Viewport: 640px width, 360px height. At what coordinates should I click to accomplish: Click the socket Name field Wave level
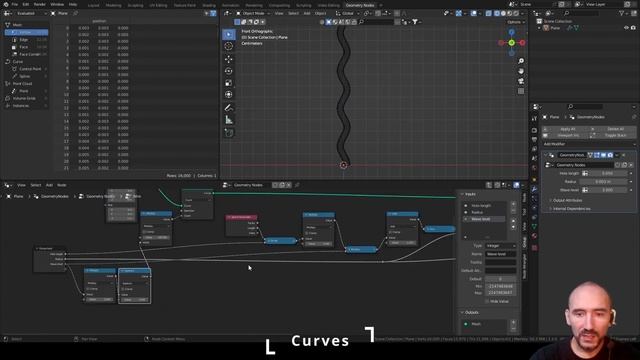[x=501, y=254]
